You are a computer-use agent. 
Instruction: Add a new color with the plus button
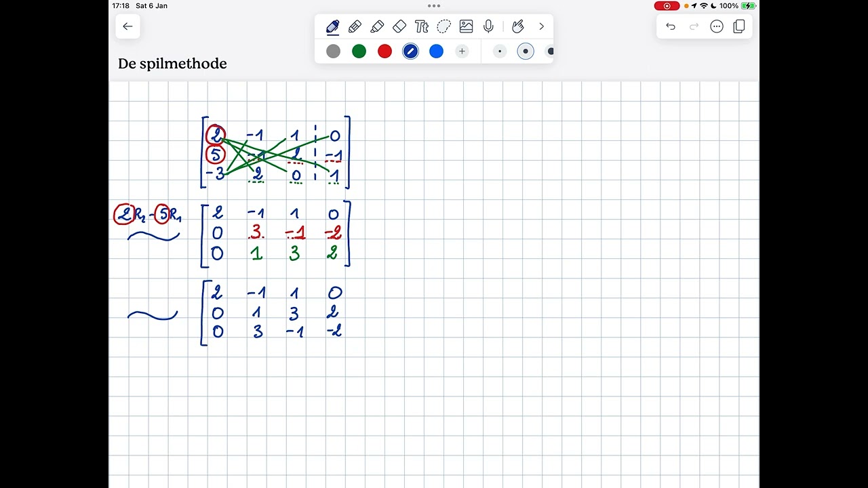pyautogui.click(x=462, y=52)
